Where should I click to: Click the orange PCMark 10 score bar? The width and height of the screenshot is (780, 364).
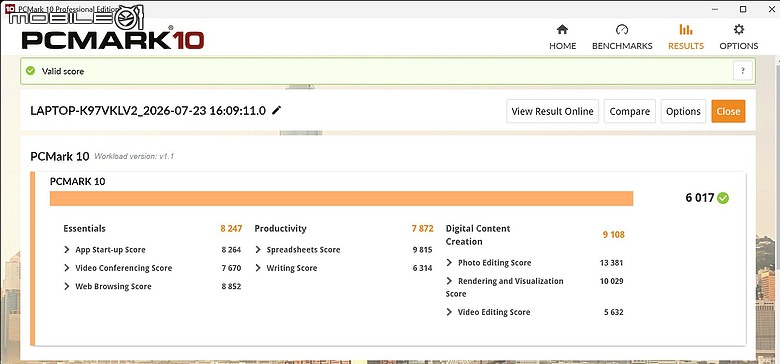point(341,198)
